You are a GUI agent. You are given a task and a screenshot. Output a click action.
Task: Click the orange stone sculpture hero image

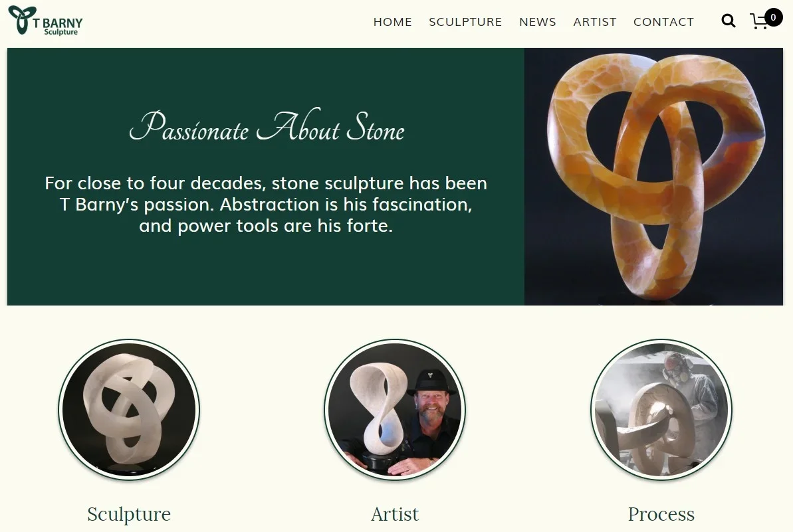653,176
